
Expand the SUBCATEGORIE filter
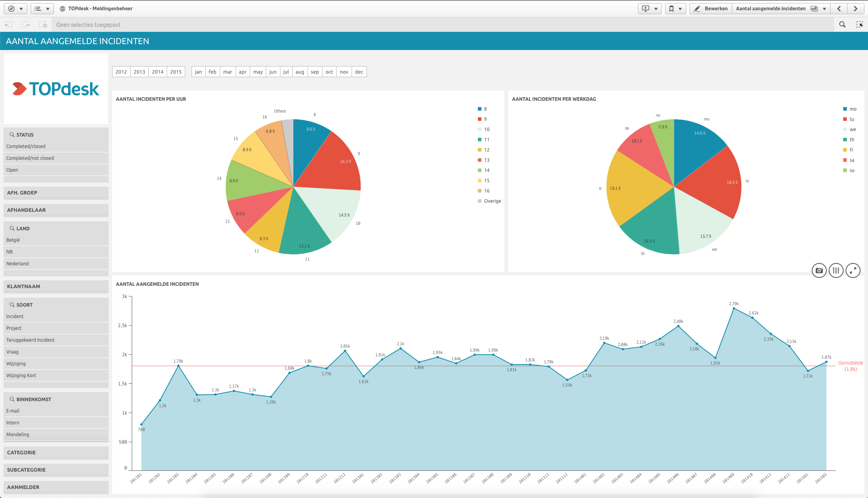[x=56, y=470]
